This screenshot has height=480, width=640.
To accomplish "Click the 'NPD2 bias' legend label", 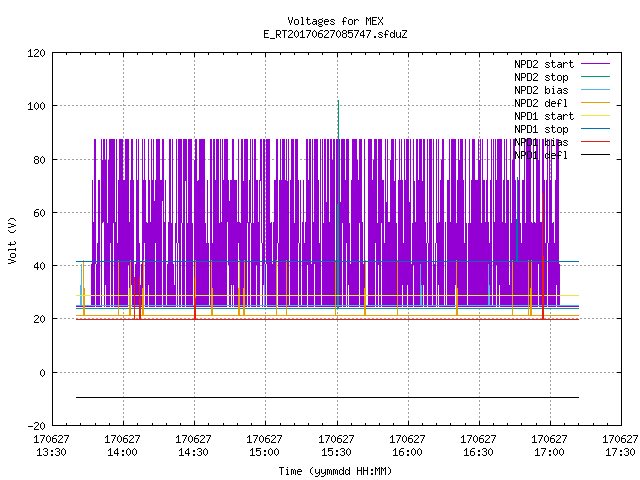I will tap(541, 90).
